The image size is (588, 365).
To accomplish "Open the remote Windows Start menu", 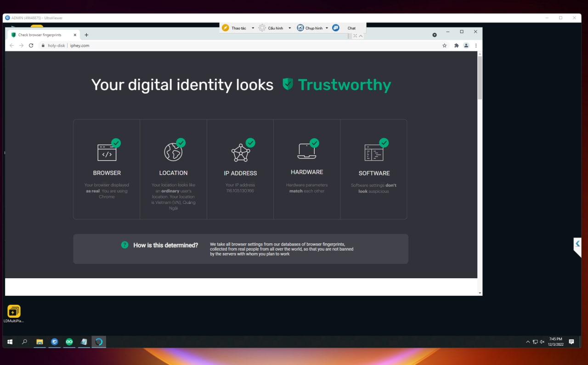I will coord(10,342).
